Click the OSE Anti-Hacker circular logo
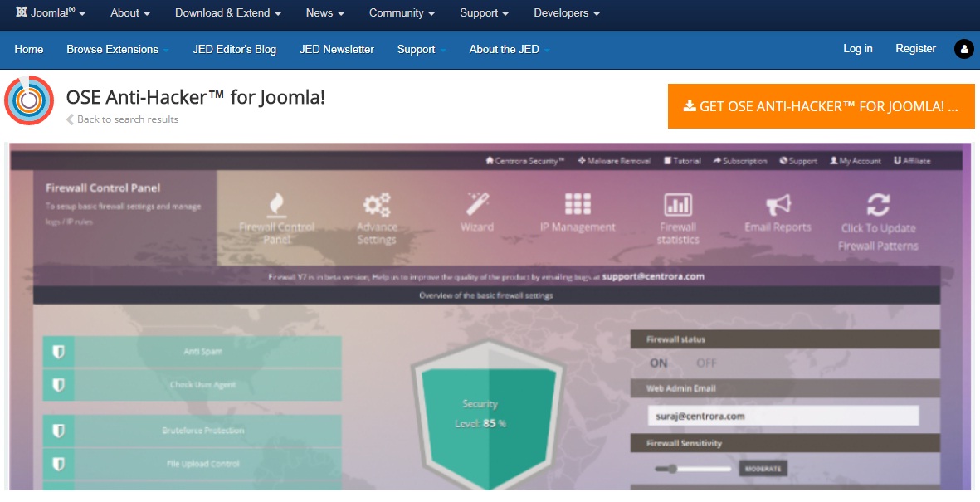This screenshot has height=502, width=980. 29,100
